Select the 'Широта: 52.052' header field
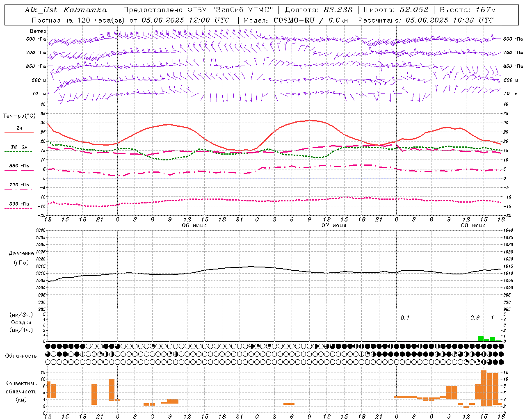The height and width of the screenshot is (420, 525). [396, 10]
